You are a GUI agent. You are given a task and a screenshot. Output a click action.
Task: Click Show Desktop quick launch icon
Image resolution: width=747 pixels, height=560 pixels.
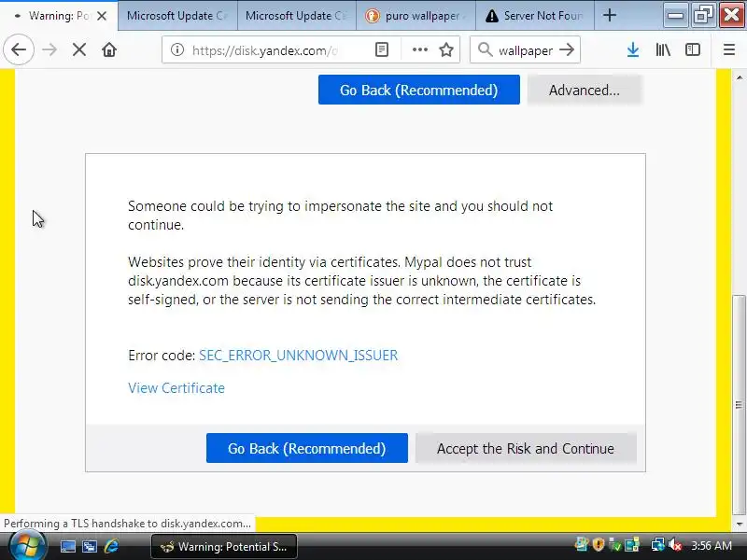point(67,546)
